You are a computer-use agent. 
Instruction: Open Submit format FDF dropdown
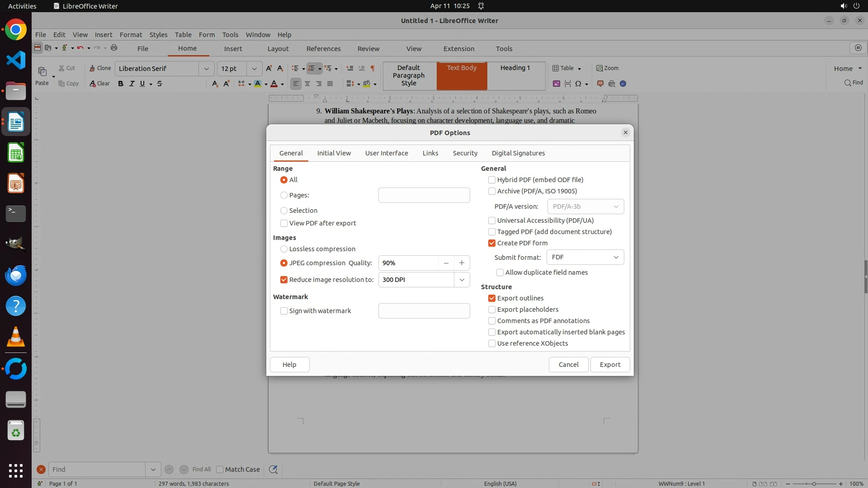(x=585, y=257)
